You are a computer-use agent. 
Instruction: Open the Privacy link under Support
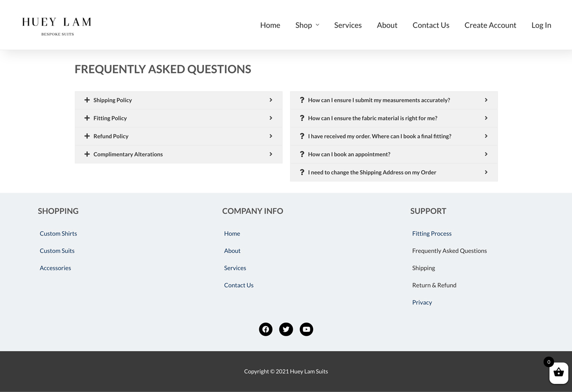pyautogui.click(x=422, y=302)
